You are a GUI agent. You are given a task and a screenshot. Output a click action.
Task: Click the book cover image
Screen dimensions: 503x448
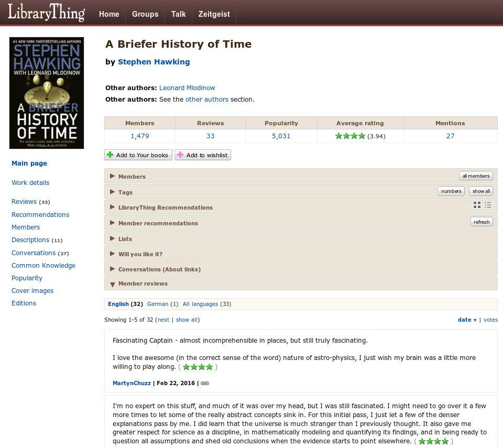click(47, 93)
